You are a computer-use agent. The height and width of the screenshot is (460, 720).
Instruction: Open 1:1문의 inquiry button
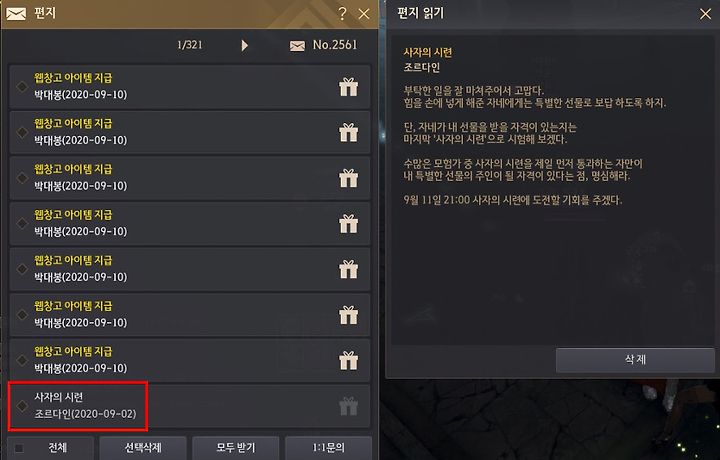(328, 448)
